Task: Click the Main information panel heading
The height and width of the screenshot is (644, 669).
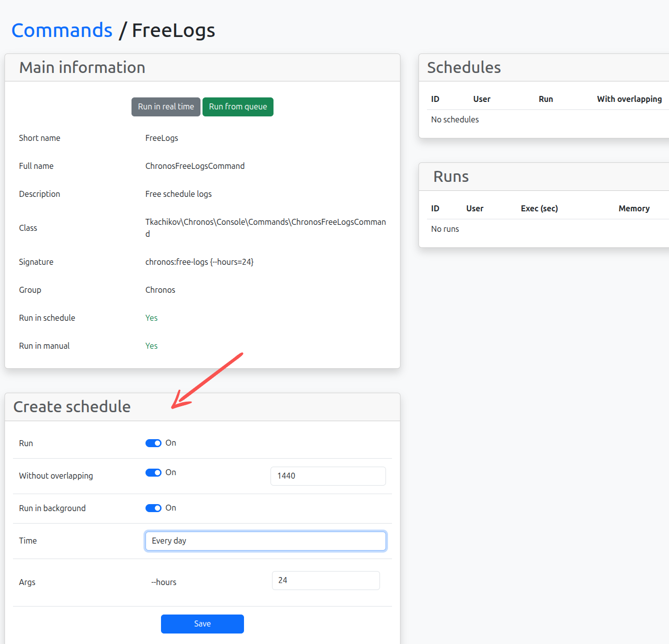Action: pos(82,67)
